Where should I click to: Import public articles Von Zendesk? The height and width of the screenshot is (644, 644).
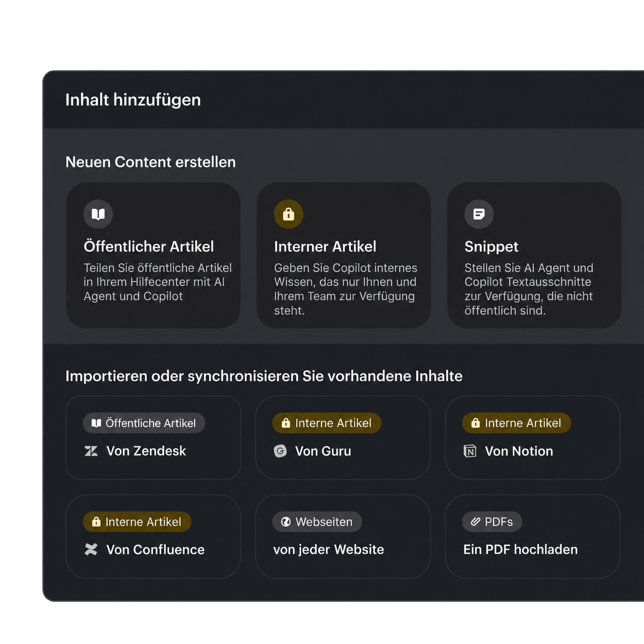pyautogui.click(x=153, y=438)
